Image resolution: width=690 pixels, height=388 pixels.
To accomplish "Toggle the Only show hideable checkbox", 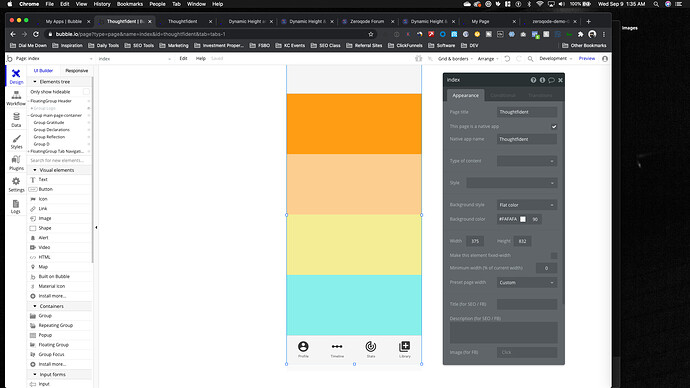I will (x=86, y=92).
